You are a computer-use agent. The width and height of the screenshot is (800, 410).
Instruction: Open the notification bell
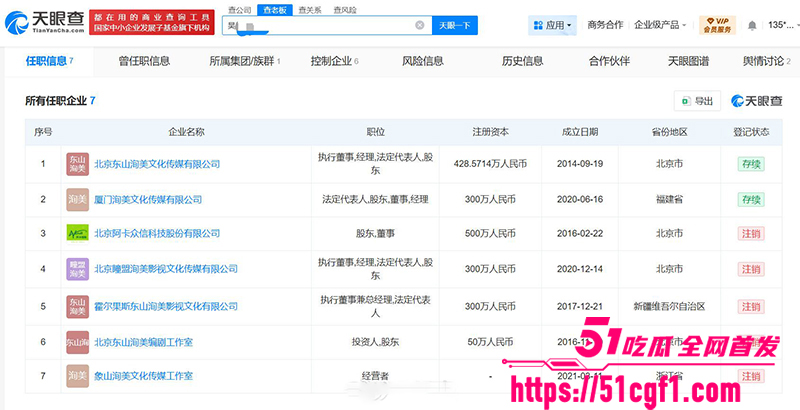(x=752, y=25)
